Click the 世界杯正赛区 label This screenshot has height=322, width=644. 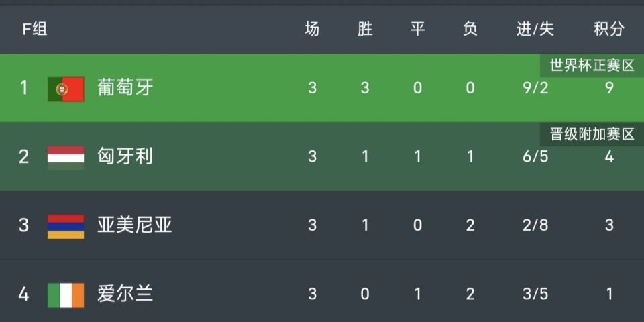(x=592, y=66)
